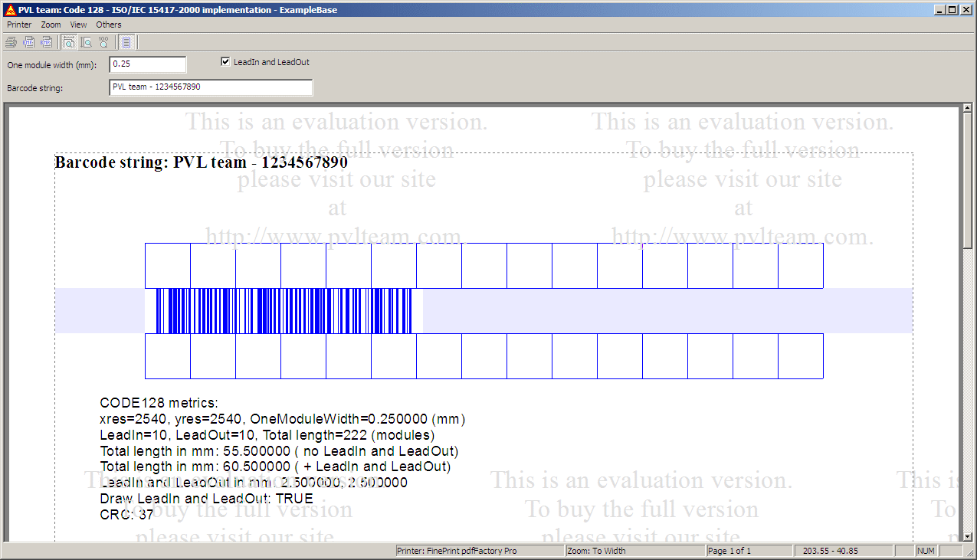
Task: Click the xres=2540 metrics line
Action: tap(283, 419)
